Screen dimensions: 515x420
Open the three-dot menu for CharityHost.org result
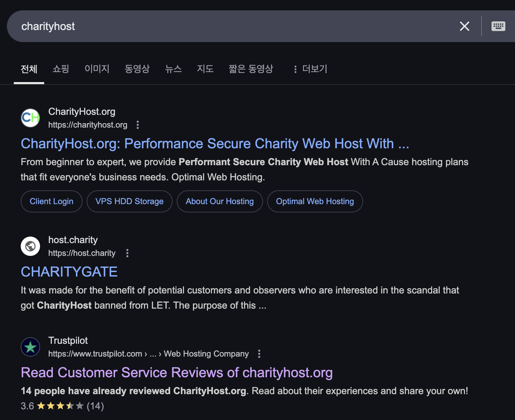138,125
